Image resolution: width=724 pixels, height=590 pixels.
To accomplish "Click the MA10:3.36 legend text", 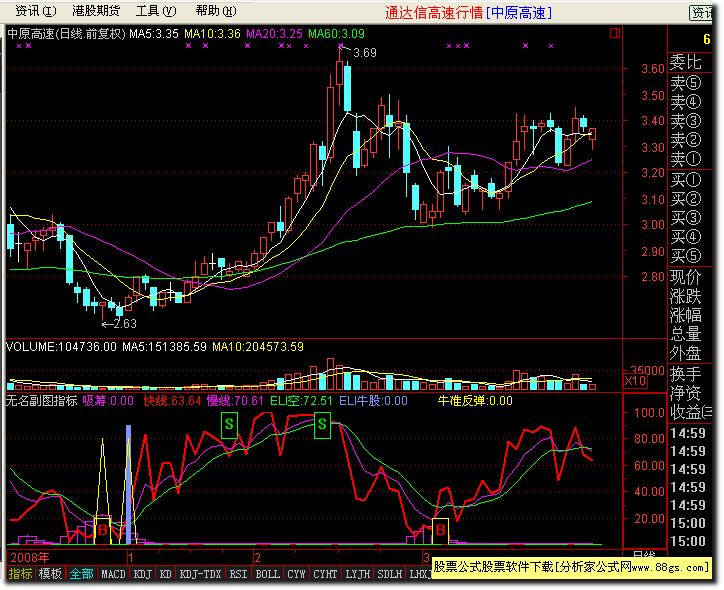I will (x=212, y=34).
